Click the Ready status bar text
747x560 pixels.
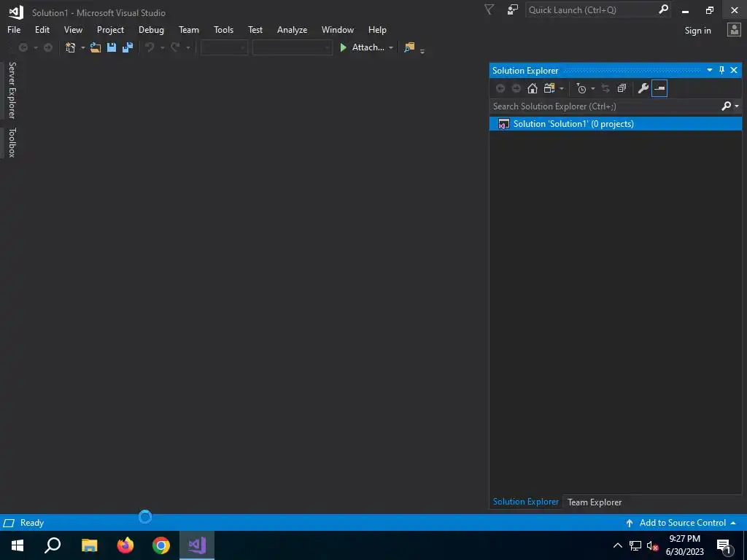click(32, 522)
